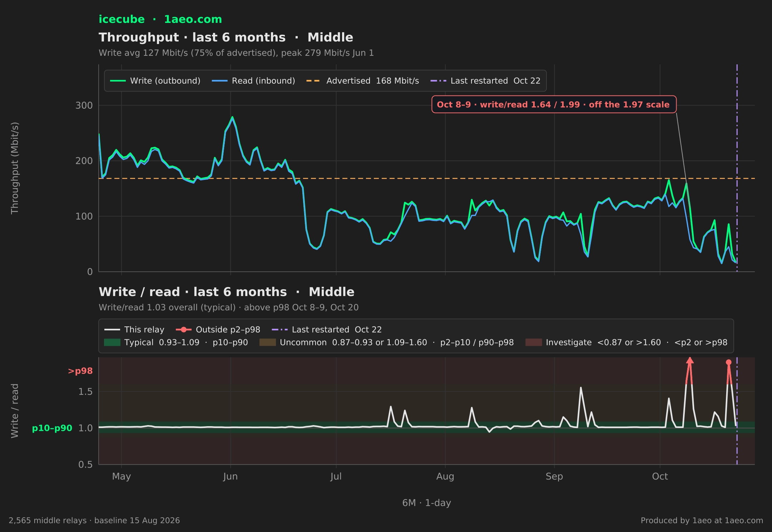Click Last restarted Oct 22 in ratio legend
Image resolution: width=772 pixels, height=532 pixels.
[327, 330]
